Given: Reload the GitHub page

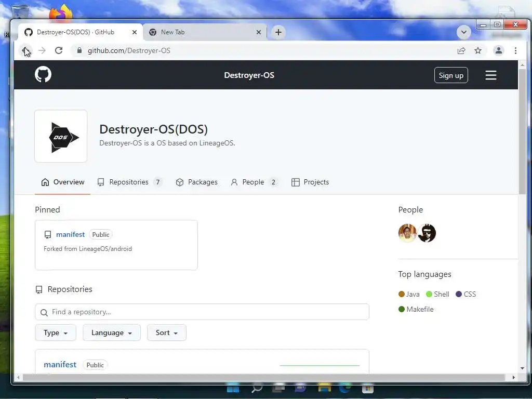Looking at the screenshot, I should coord(59,50).
